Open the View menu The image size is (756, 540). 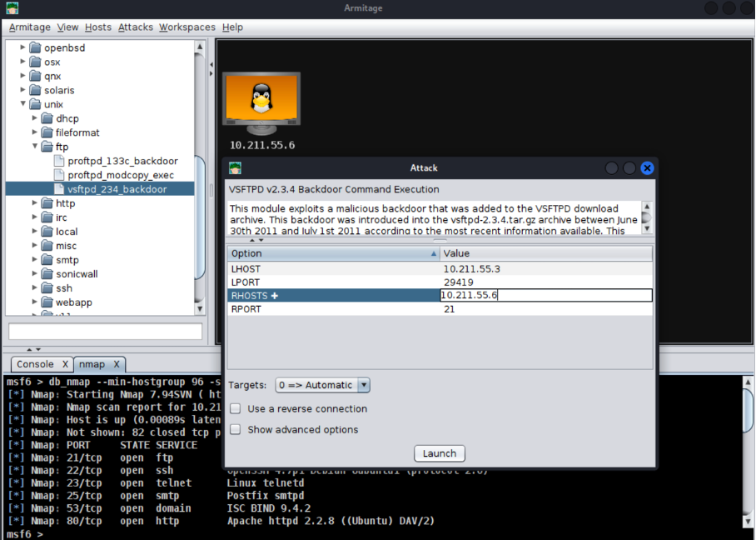[x=67, y=27]
